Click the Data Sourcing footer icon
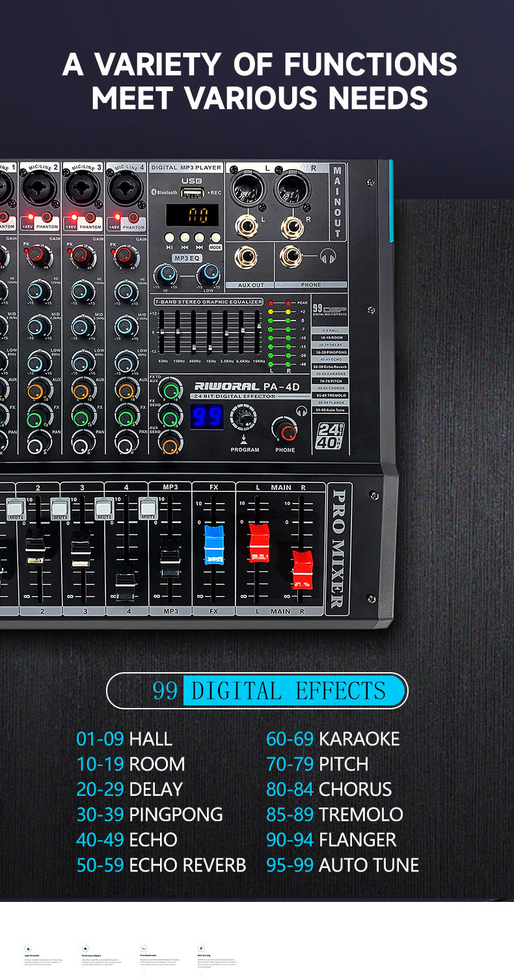This screenshot has width=514, height=980. coord(201,949)
